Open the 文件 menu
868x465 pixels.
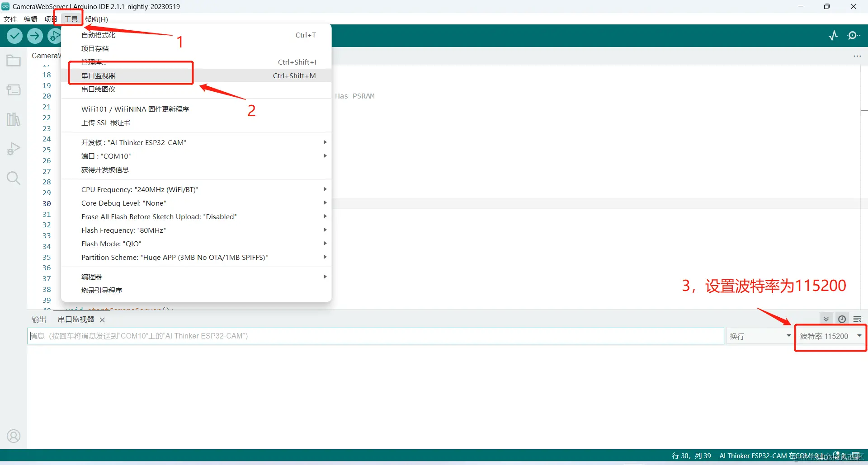[10, 19]
